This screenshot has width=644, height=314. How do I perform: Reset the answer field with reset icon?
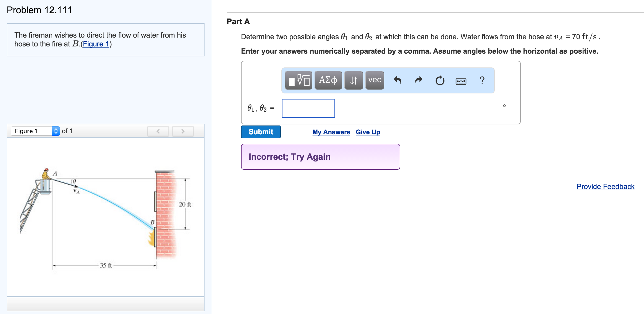(439, 80)
